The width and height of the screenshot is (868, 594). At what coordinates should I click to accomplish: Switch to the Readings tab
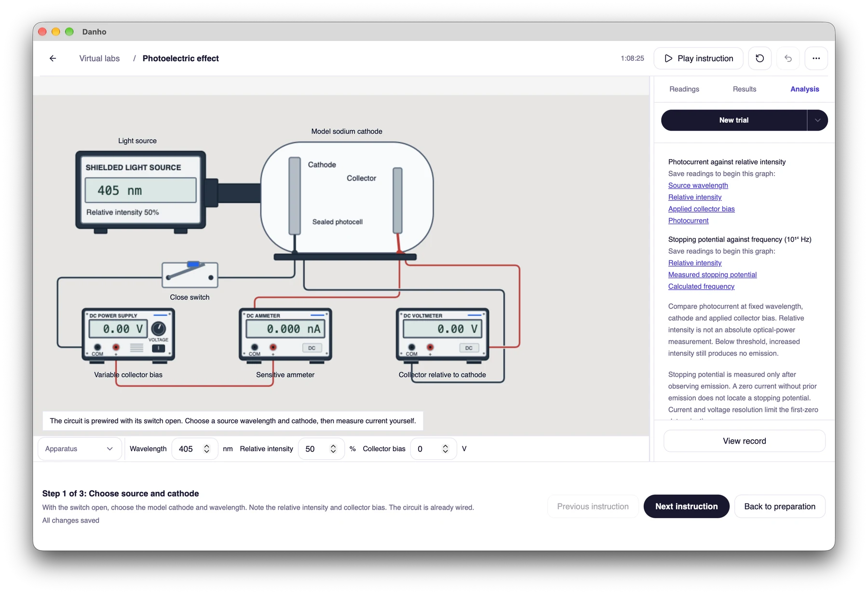pyautogui.click(x=684, y=89)
